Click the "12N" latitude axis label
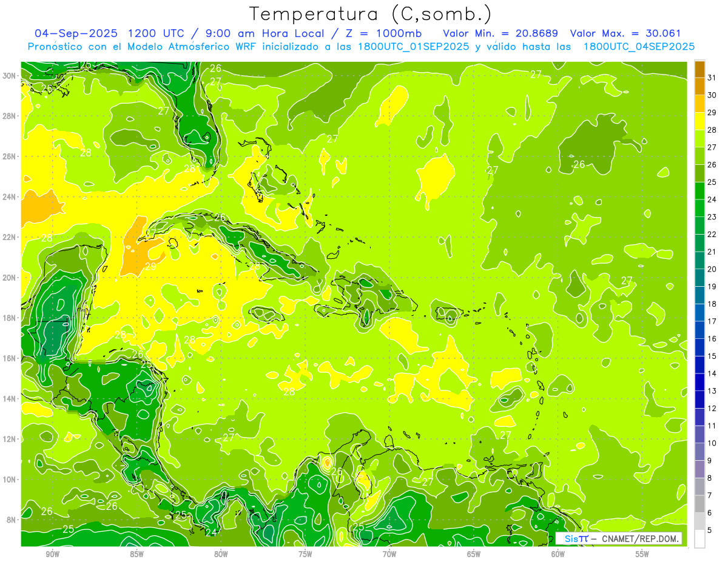Viewport: 728px width, 562px height. pyautogui.click(x=9, y=439)
